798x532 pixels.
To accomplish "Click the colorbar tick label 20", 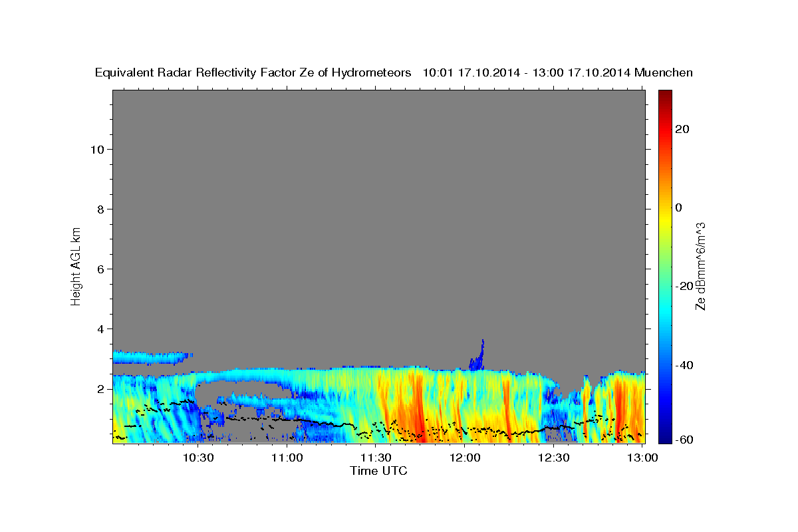I will (x=682, y=129).
